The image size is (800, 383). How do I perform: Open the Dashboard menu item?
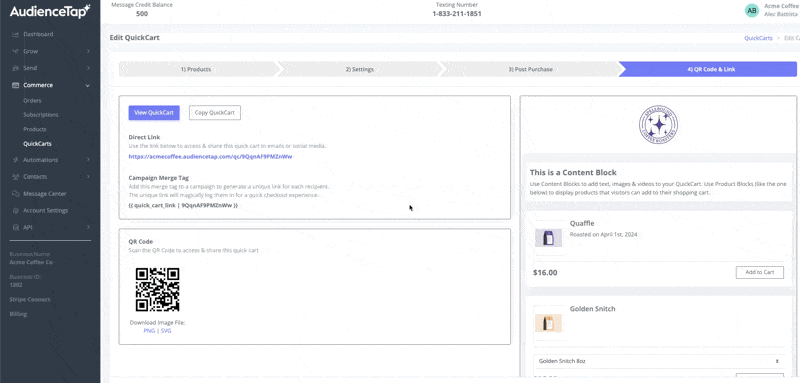(38, 35)
